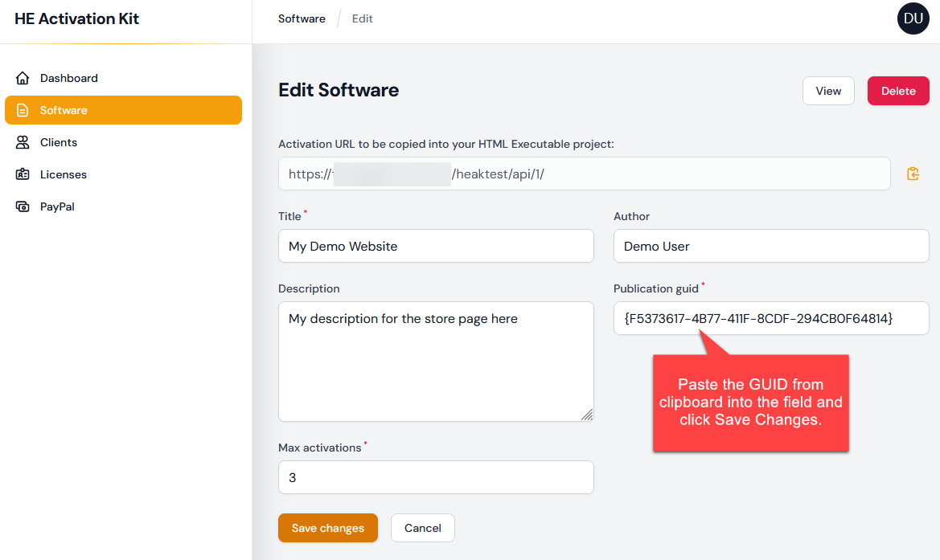Select the Software document icon in sidebar

(23, 110)
